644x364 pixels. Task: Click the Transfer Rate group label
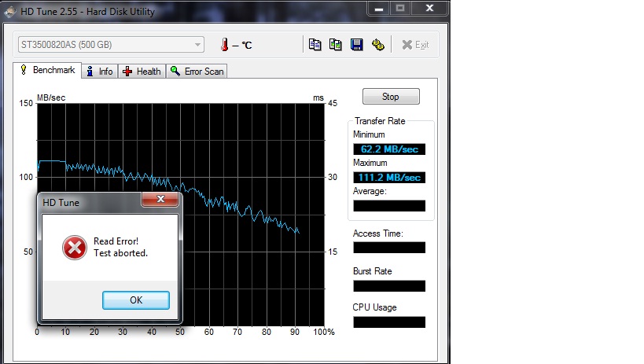click(x=380, y=121)
